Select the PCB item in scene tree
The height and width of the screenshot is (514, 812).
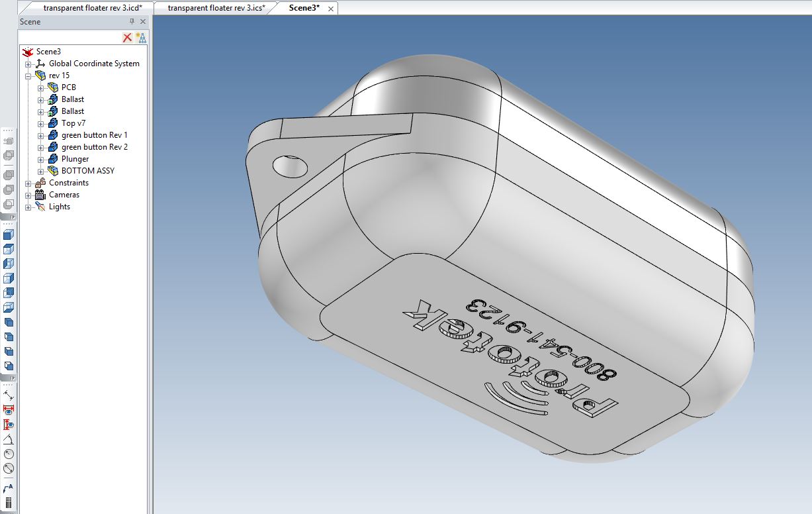69,87
